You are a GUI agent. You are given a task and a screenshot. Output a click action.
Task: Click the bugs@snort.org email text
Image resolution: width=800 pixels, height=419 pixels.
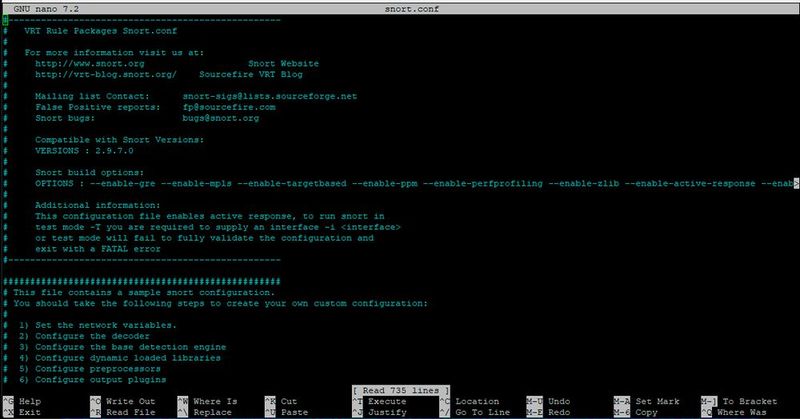coord(221,118)
